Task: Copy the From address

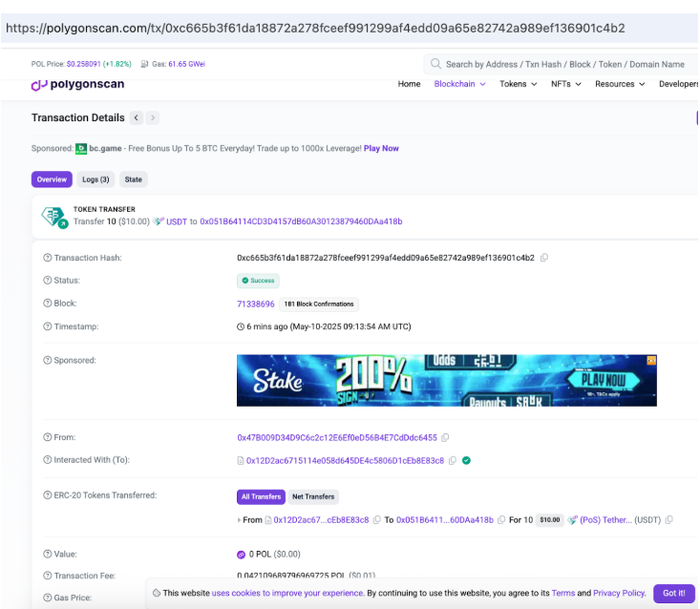Action: click(x=445, y=438)
